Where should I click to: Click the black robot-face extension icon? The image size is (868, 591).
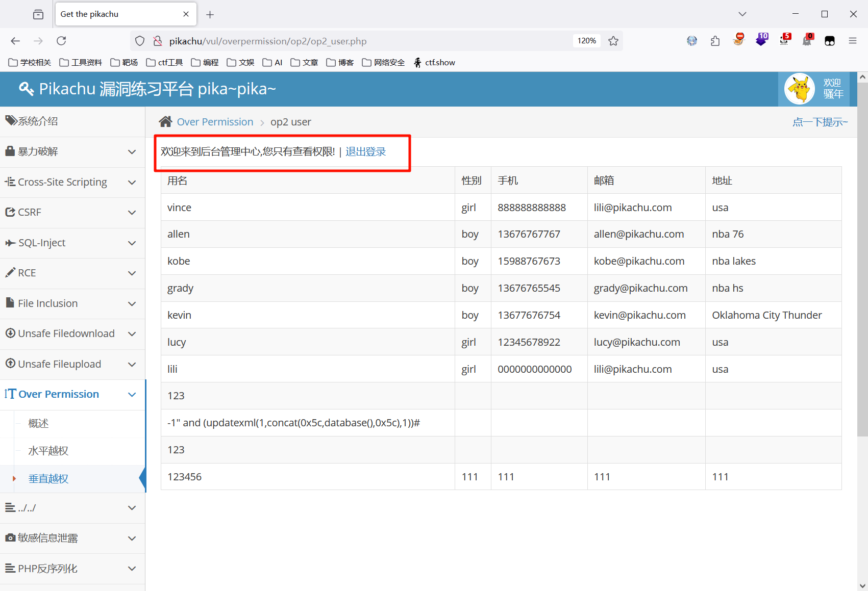pyautogui.click(x=830, y=41)
